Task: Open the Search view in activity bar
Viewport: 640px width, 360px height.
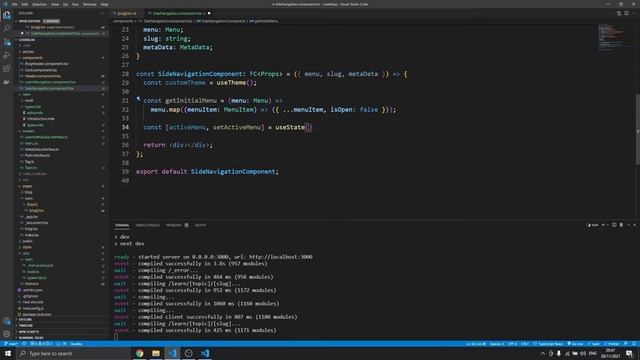Action: pos(7,29)
